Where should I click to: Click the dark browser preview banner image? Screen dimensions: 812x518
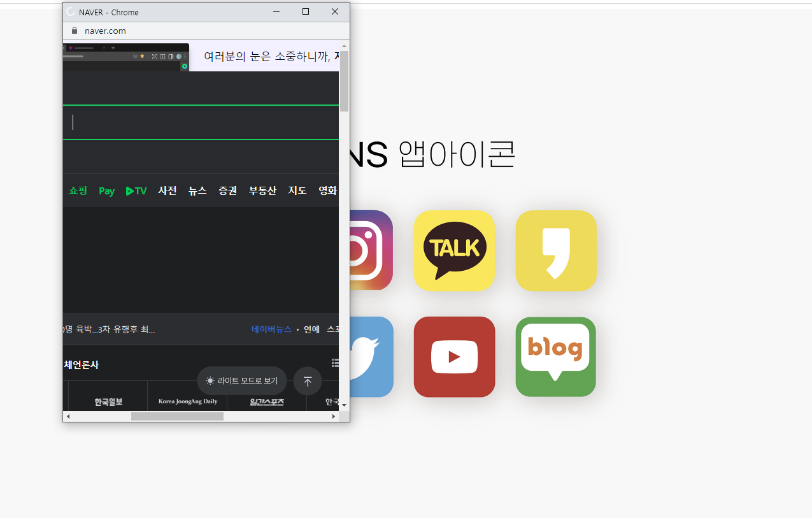click(x=126, y=57)
